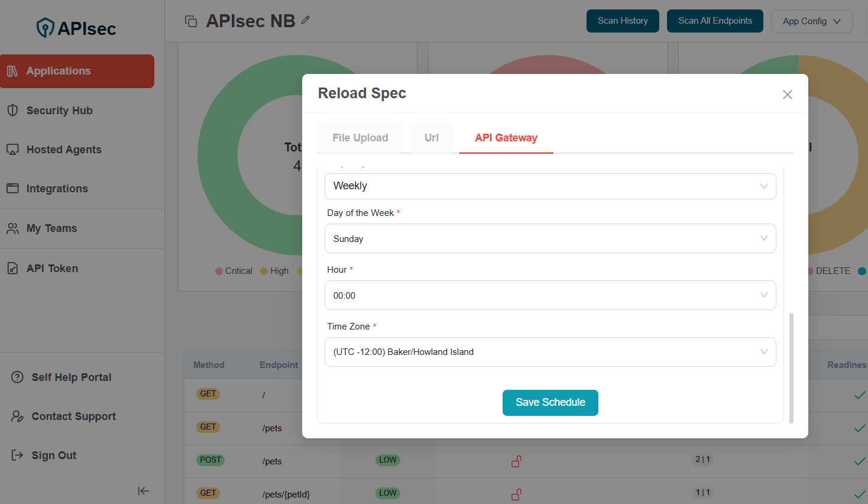Click the pencil icon to rename APIsec NB
This screenshot has height=504, width=868.
[x=305, y=20]
